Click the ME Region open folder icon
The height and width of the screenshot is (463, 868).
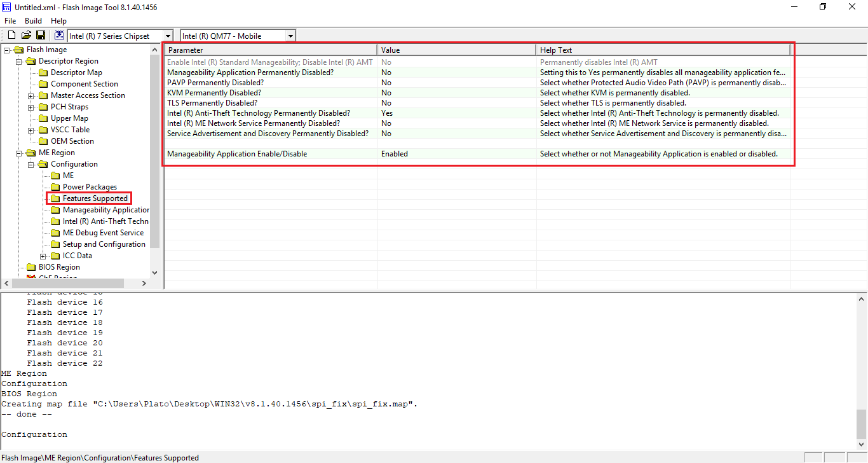31,153
